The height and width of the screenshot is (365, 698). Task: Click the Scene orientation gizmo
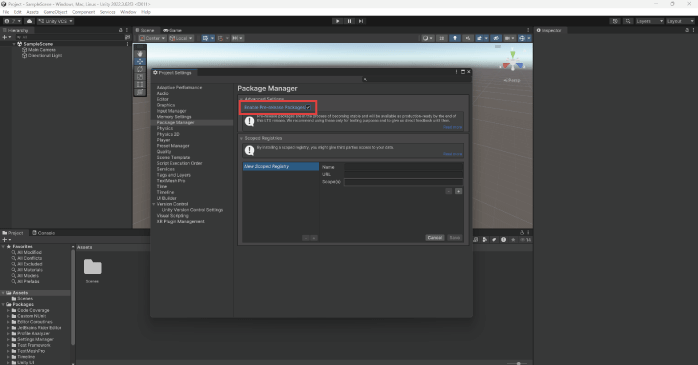tap(513, 62)
